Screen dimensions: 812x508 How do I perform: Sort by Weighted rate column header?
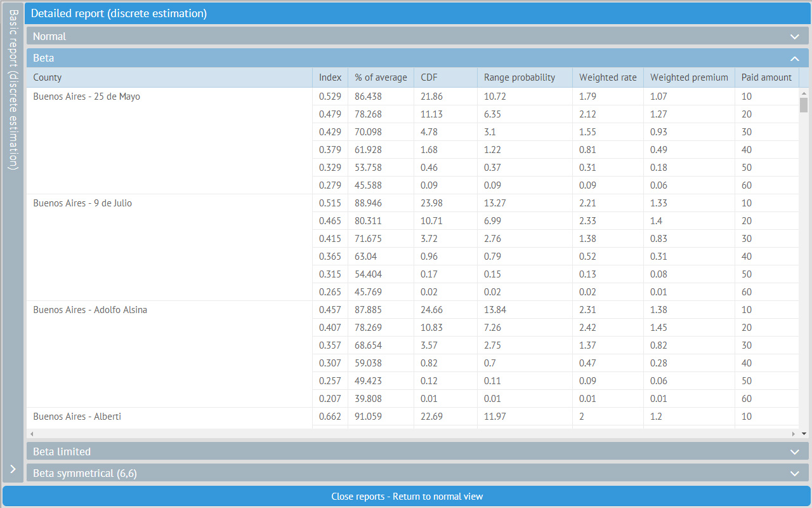tap(608, 77)
